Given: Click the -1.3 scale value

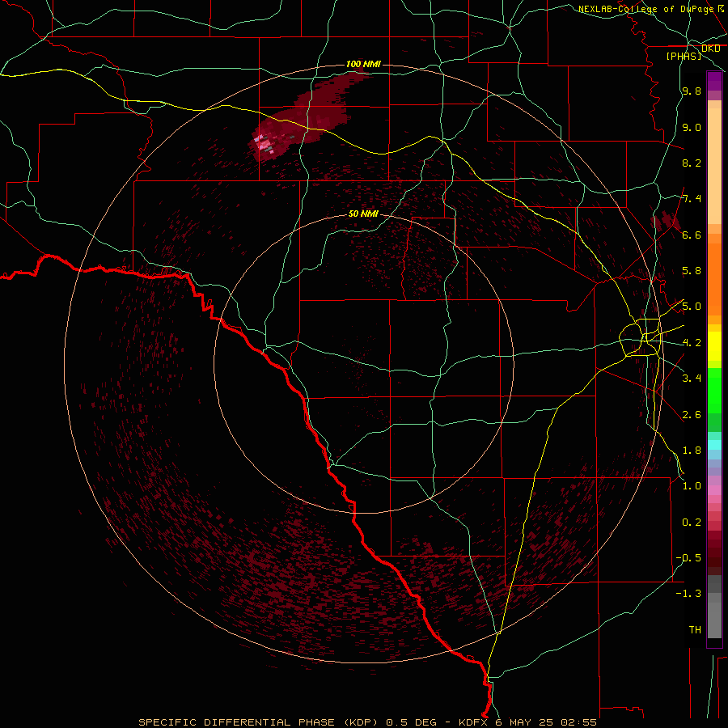Looking at the screenshot, I should click(x=689, y=594).
